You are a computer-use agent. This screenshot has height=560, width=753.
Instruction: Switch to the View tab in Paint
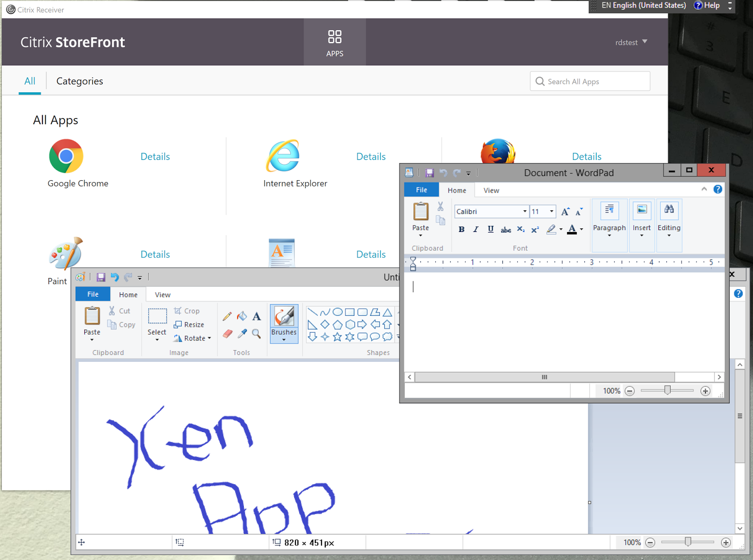(x=163, y=295)
